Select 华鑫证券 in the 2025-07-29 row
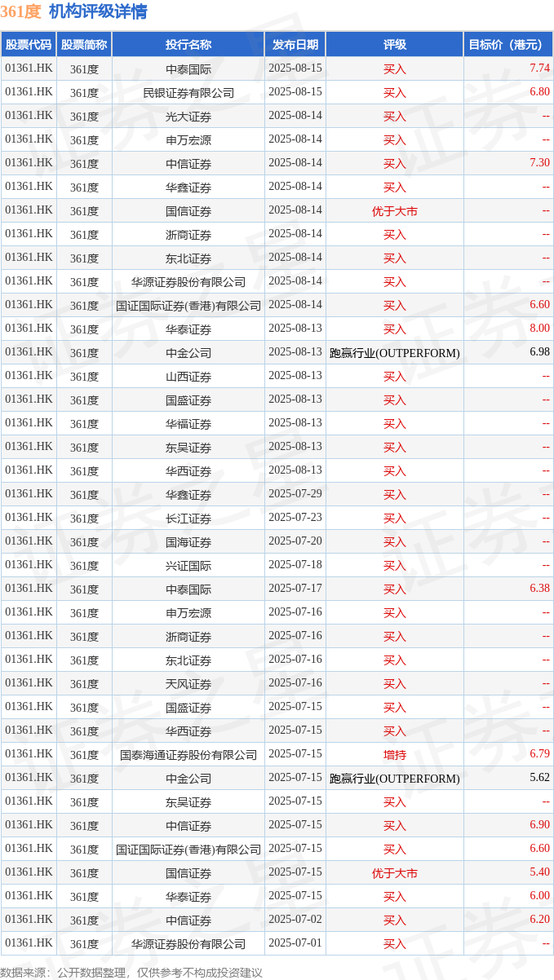This screenshot has width=554, height=980. click(x=188, y=495)
